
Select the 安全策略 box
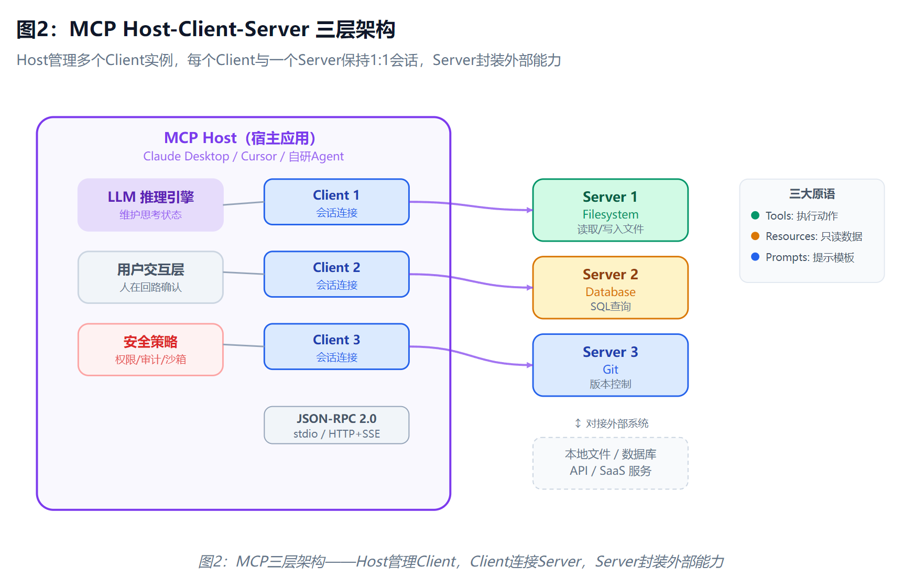[x=151, y=350]
